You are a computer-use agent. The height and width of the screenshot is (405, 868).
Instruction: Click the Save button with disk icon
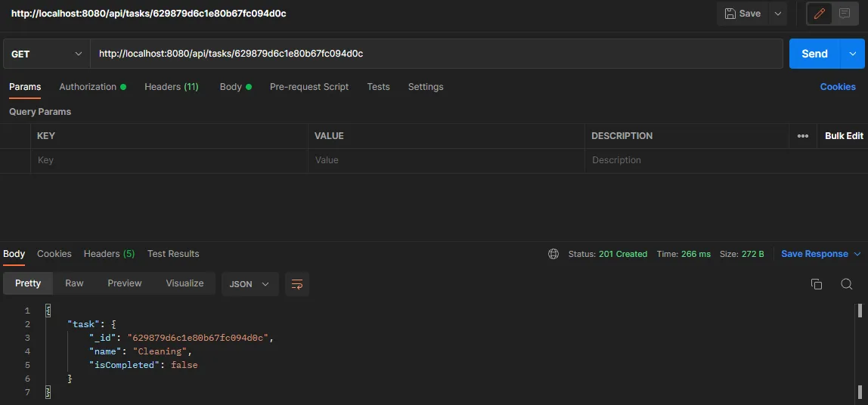pyautogui.click(x=742, y=14)
